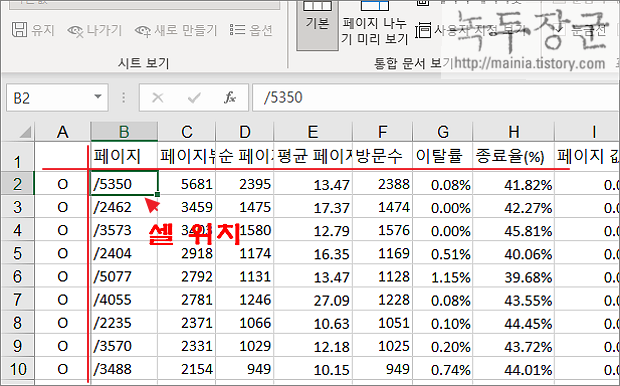This screenshot has width=620, height=386.
Task: Expand the Name Box dropdown arrow
Action: [98, 96]
